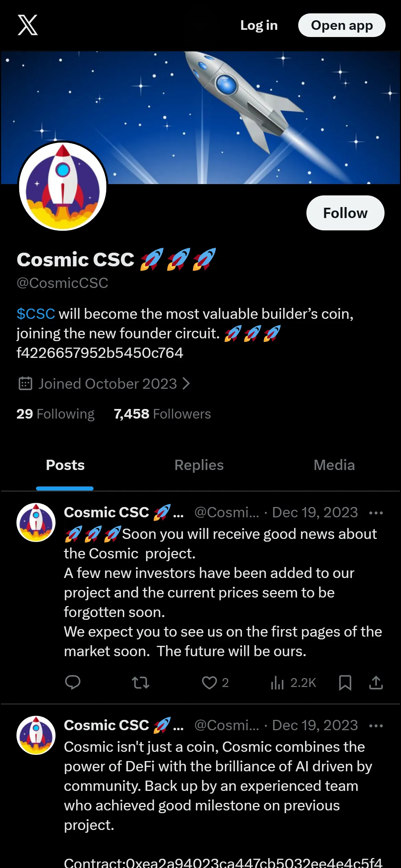Share the first Cosmic post
This screenshot has height=868, width=401.
(376, 683)
